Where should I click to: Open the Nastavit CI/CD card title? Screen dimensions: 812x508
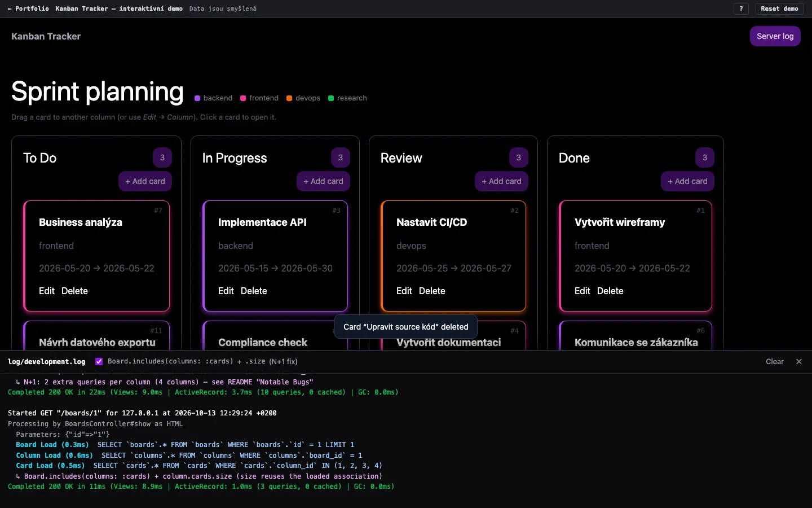[432, 222]
